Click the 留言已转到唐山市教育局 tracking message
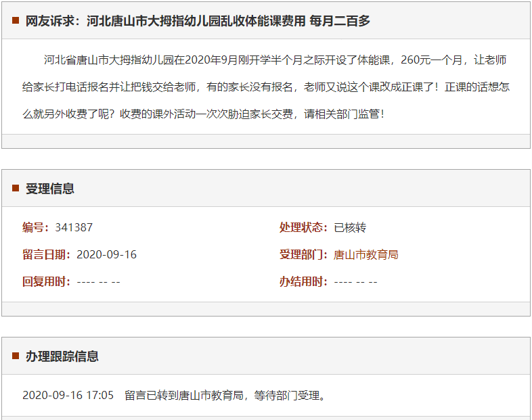This screenshot has width=532, height=420. coord(225,395)
